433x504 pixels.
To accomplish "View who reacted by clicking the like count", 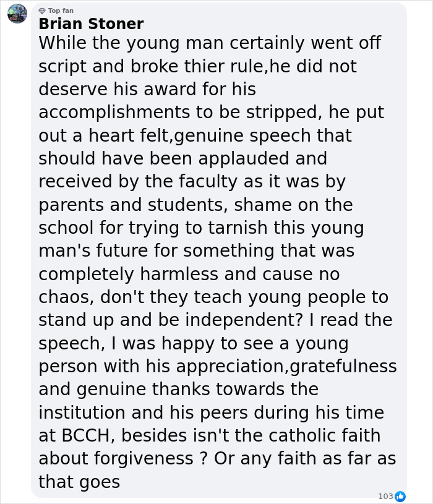I will [385, 495].
